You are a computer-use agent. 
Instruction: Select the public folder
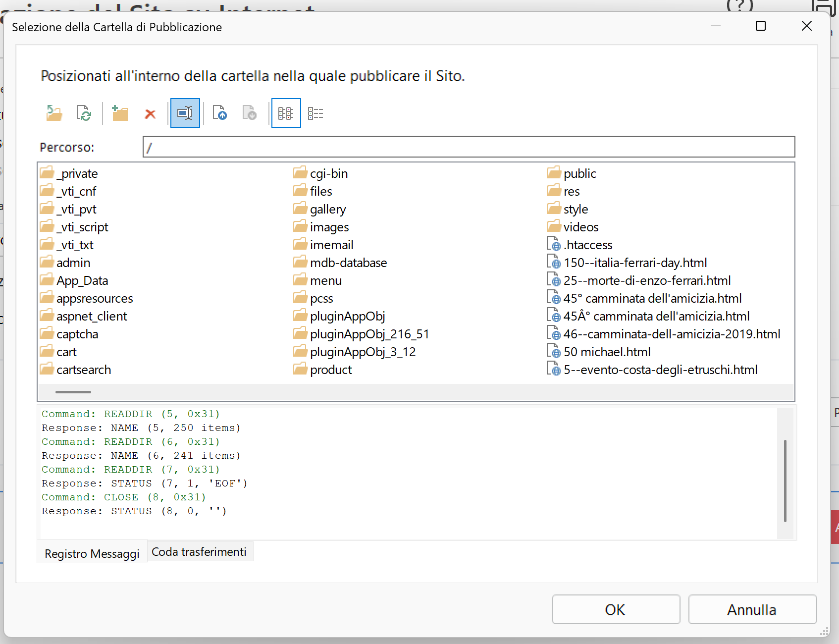point(572,173)
